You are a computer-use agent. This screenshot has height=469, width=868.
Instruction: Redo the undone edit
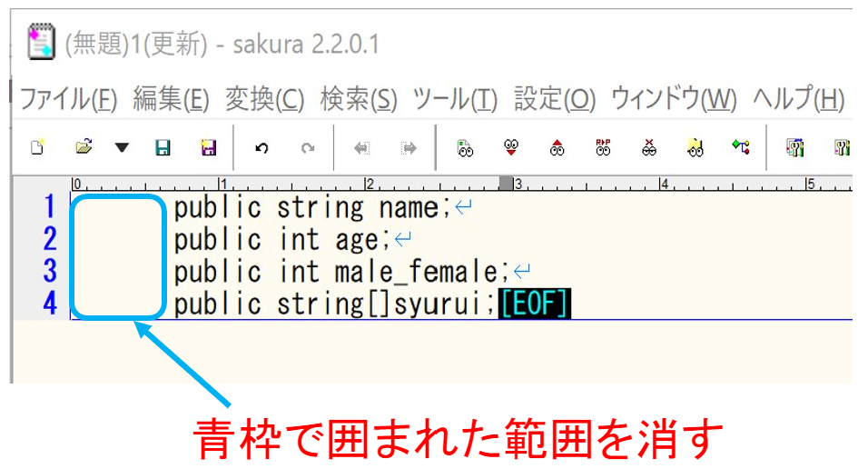click(308, 148)
